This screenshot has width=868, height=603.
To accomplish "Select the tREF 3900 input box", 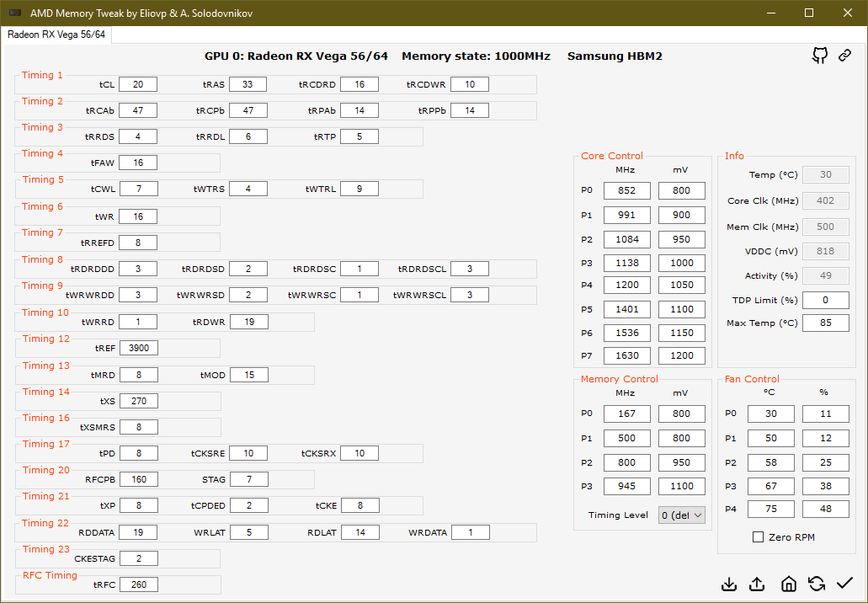I will [x=138, y=348].
